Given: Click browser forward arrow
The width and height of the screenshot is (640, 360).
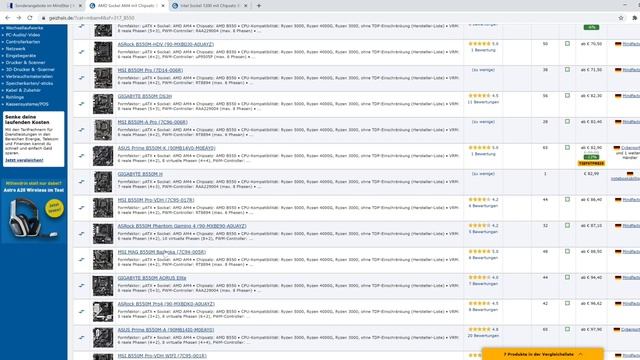Looking at the screenshot, I should click(19, 18).
